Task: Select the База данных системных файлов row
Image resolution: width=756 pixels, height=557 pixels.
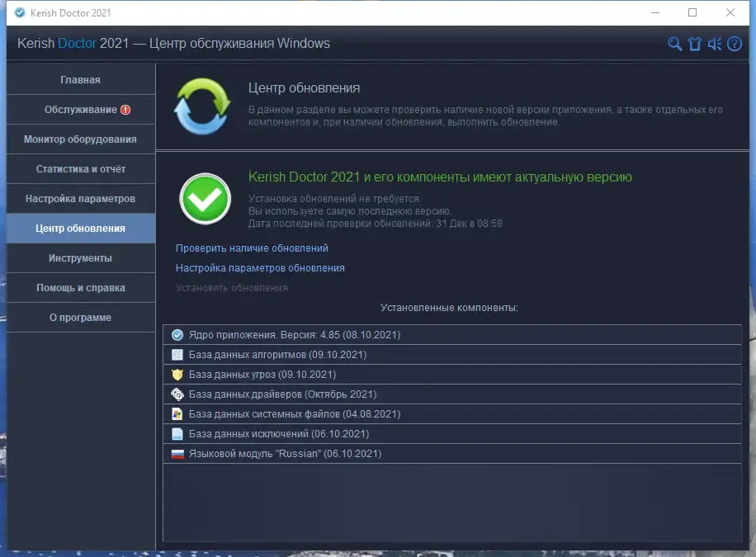Action: pyautogui.click(x=294, y=414)
